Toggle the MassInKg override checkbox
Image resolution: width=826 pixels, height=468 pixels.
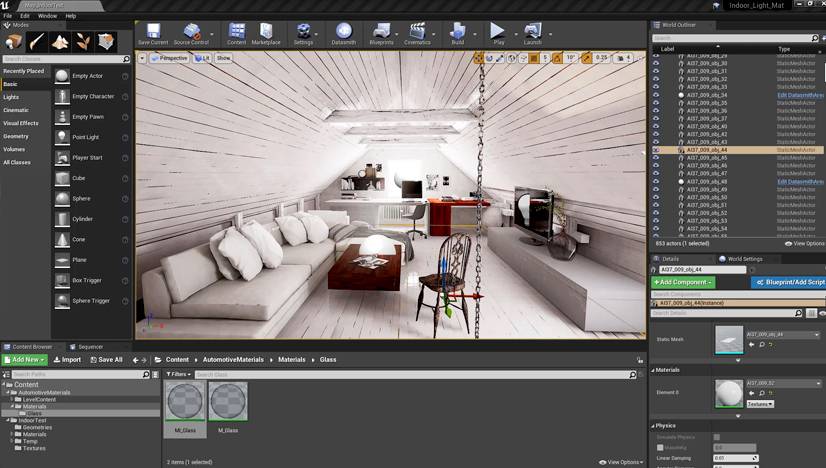click(660, 447)
